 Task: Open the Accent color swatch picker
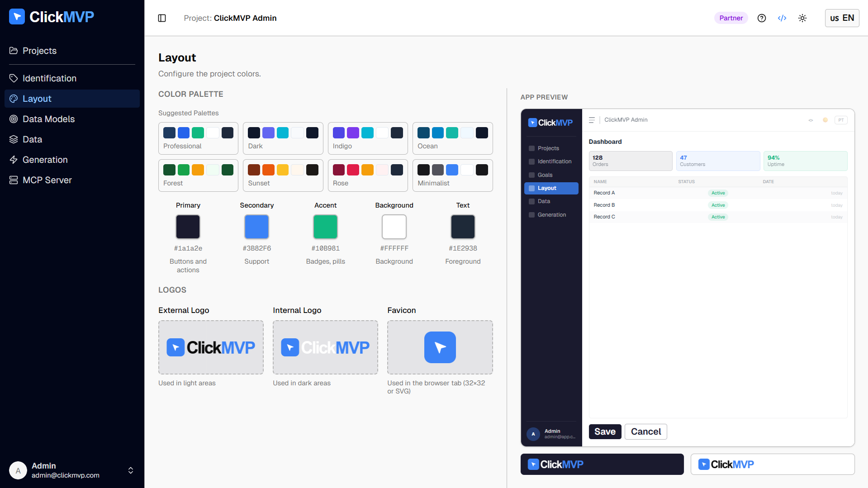(x=325, y=227)
